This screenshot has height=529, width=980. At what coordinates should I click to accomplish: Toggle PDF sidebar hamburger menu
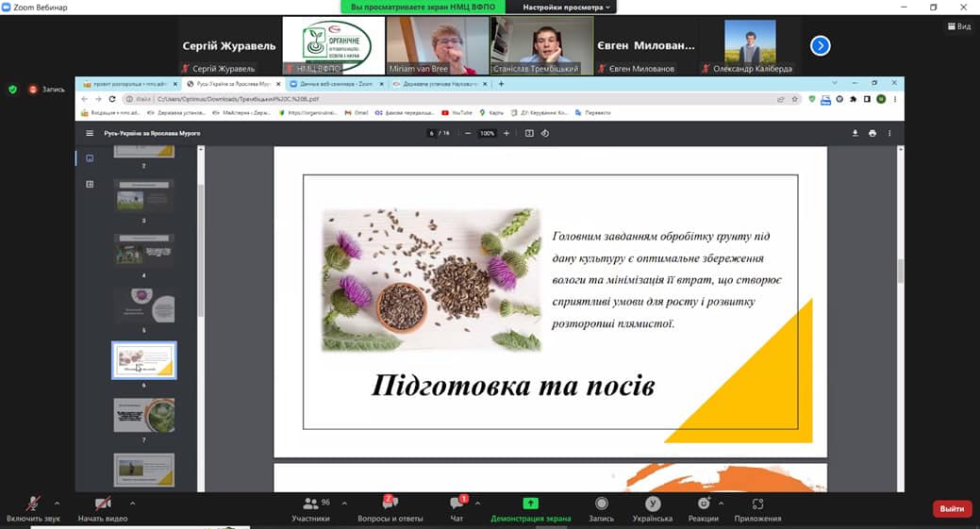[x=90, y=133]
